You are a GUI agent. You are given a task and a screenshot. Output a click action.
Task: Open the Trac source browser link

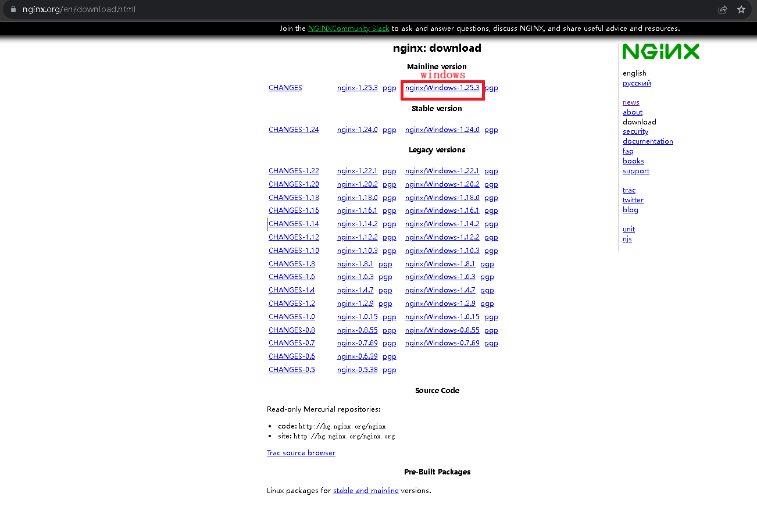pyautogui.click(x=301, y=453)
